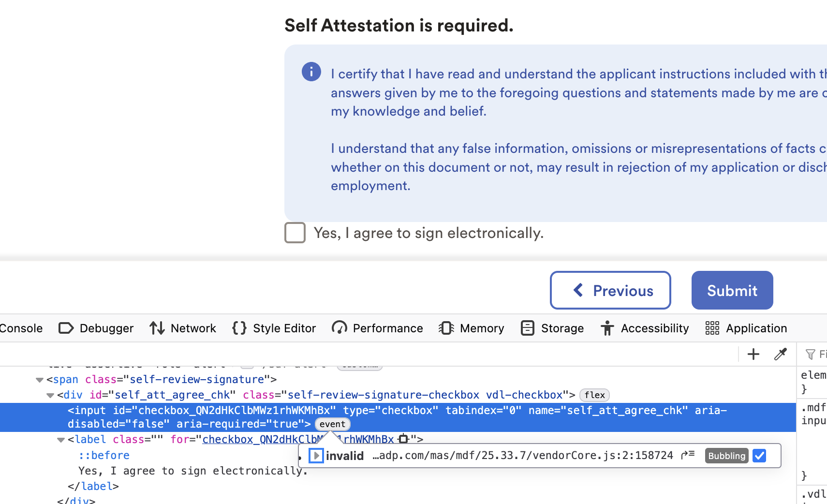Click the Memory chip icon
The height and width of the screenshot is (504, 827).
pyautogui.click(x=446, y=328)
